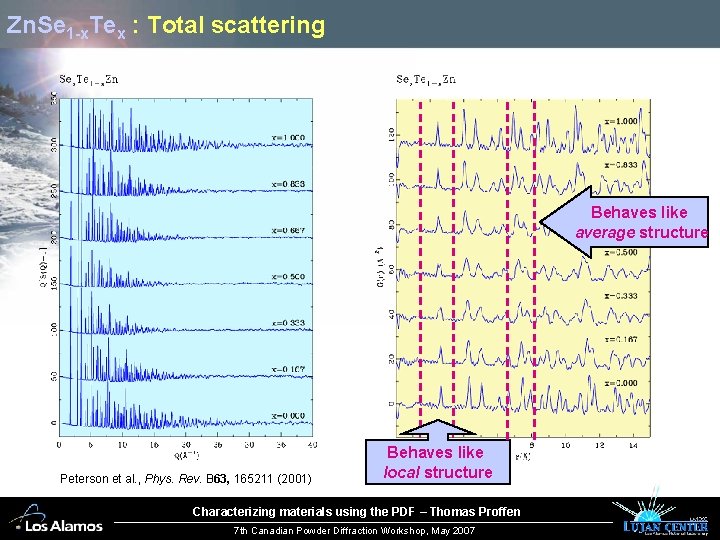Click the Q[S(Q)-1] vertical axis label

(44, 268)
